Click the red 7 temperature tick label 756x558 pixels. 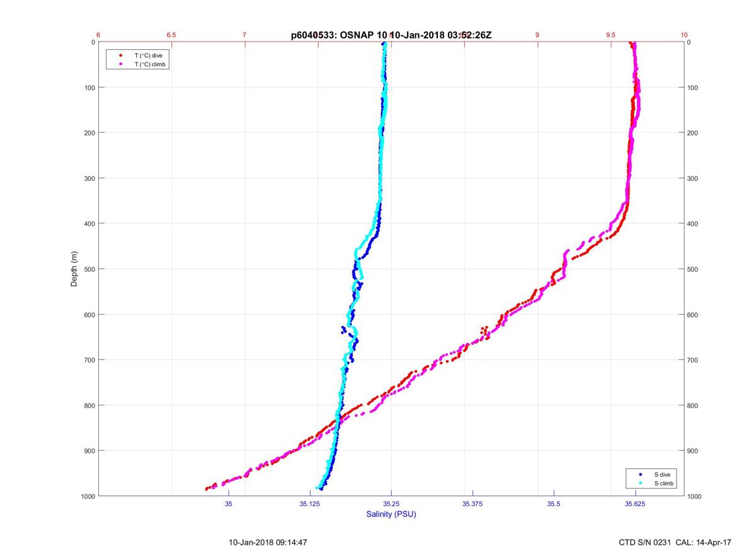click(x=244, y=35)
